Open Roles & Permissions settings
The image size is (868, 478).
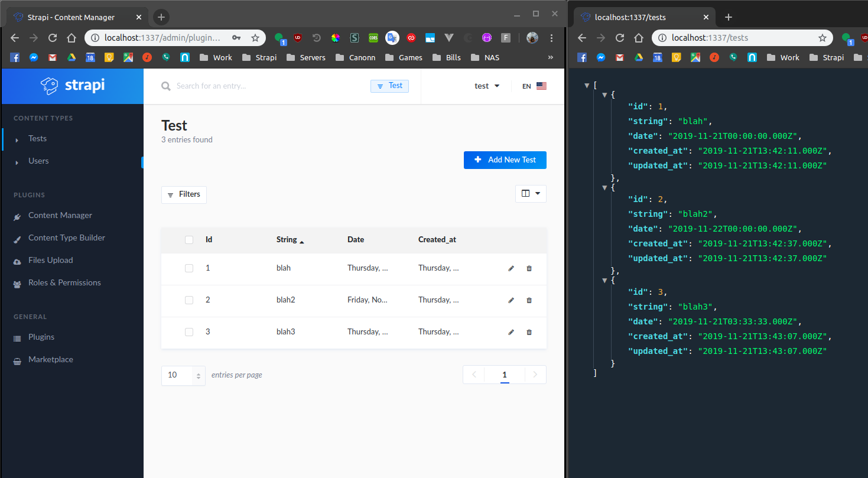pos(66,282)
